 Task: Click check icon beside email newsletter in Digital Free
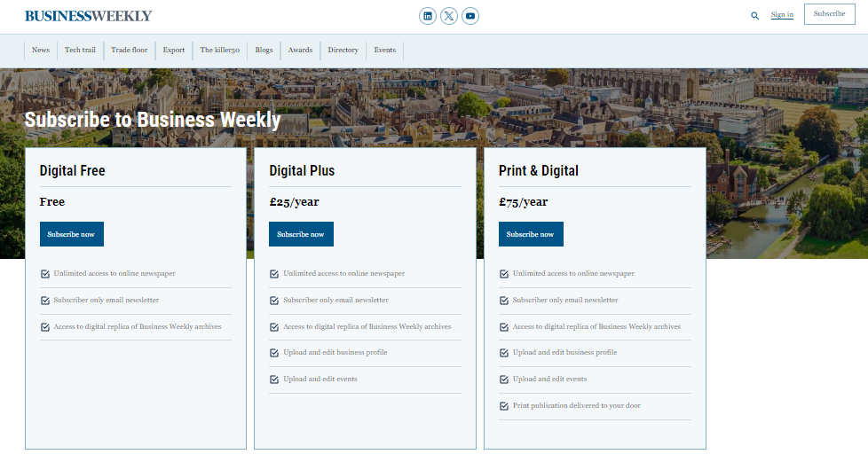pos(45,301)
